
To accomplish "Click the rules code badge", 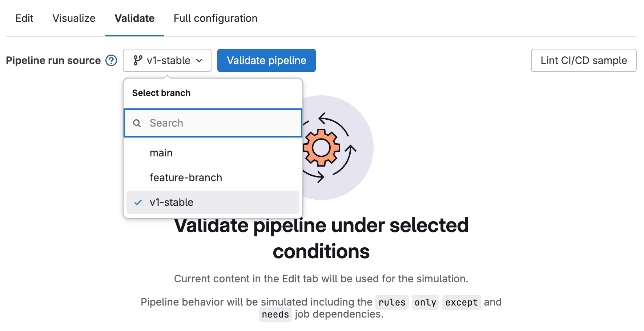I will [392, 302].
